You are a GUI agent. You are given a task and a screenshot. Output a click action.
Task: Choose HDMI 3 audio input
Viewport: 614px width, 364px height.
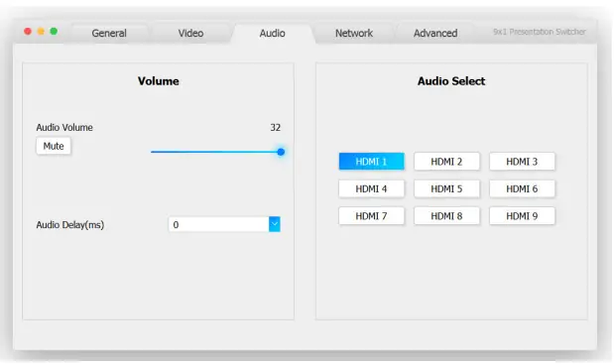[x=522, y=162]
